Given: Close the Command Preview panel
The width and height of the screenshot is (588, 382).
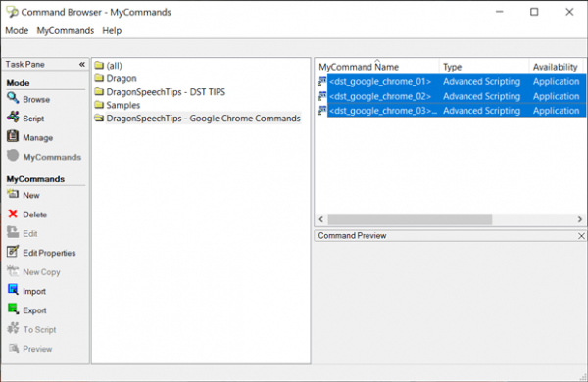Looking at the screenshot, I should click(581, 236).
